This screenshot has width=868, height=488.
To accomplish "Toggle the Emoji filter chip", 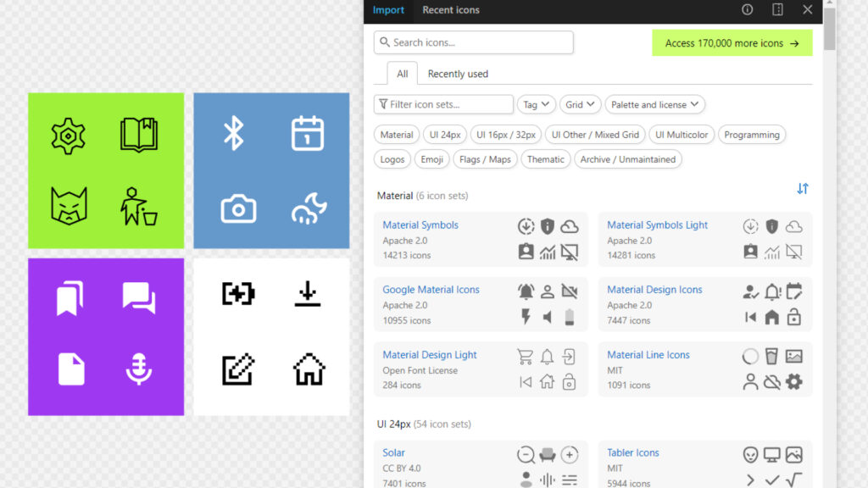I will tap(431, 159).
